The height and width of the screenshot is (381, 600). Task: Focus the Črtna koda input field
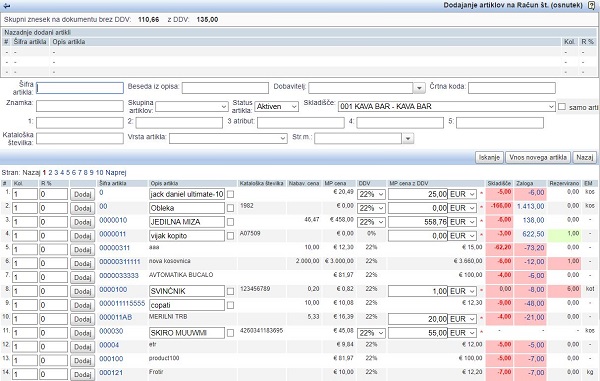tap(512, 88)
